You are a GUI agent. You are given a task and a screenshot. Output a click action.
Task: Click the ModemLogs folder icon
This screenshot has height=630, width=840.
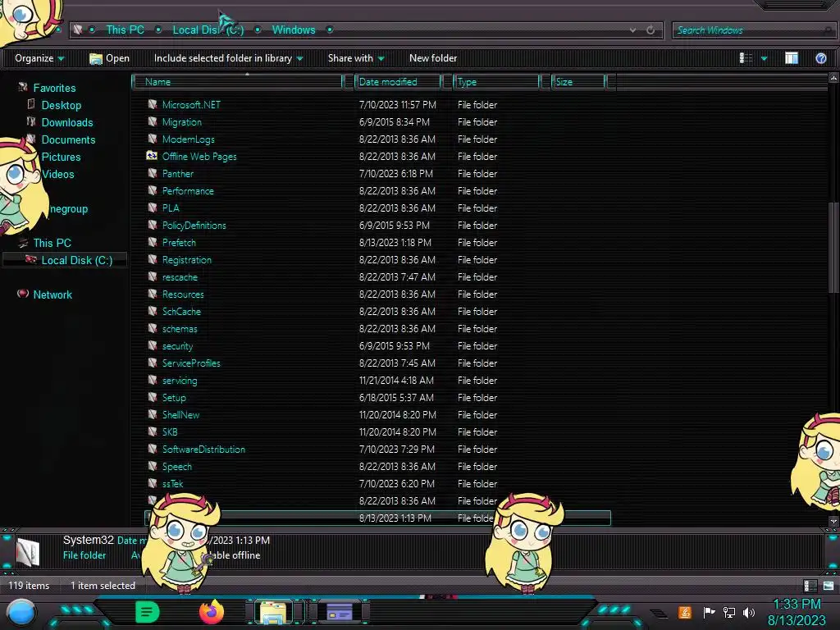152,139
